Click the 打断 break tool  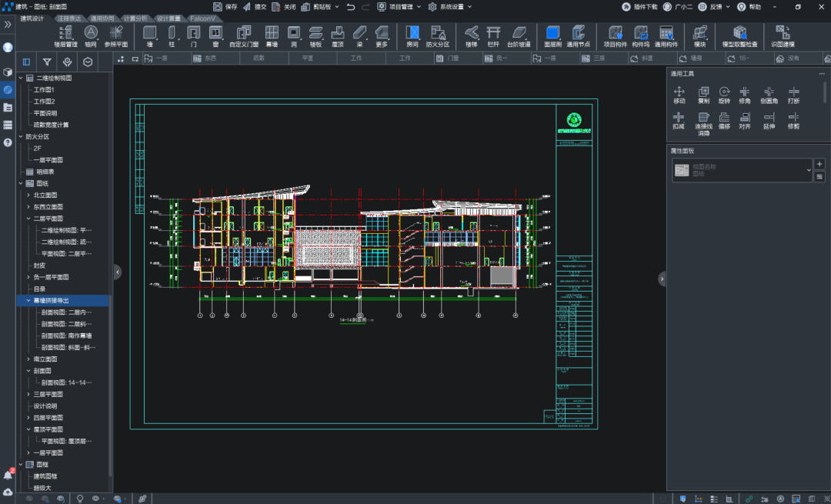793,95
